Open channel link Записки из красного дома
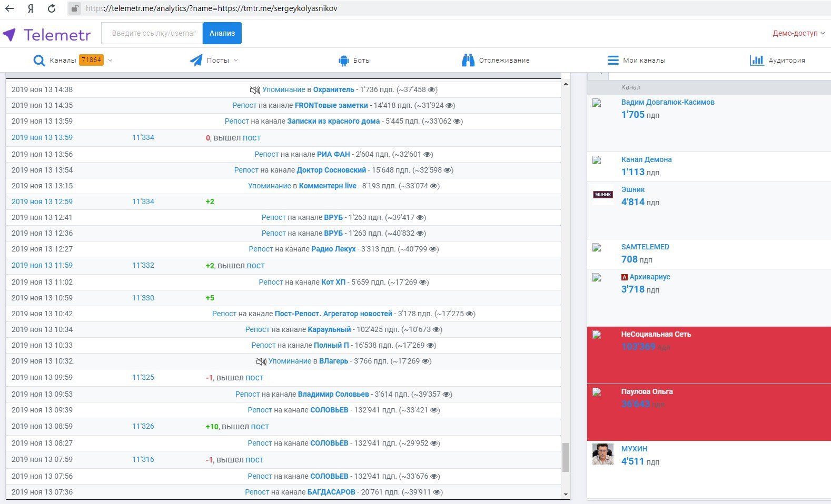This screenshot has height=504, width=831. click(x=333, y=122)
